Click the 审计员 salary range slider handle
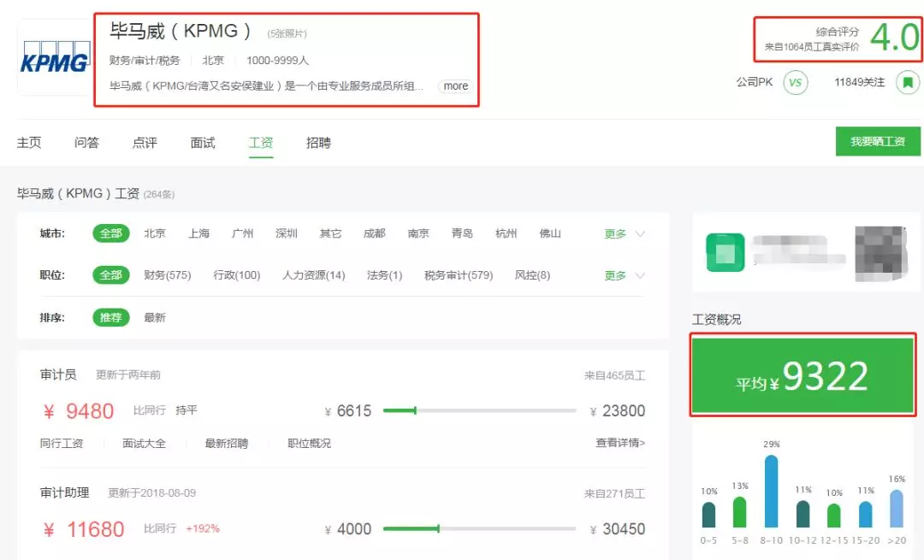924x560 pixels. [x=417, y=410]
